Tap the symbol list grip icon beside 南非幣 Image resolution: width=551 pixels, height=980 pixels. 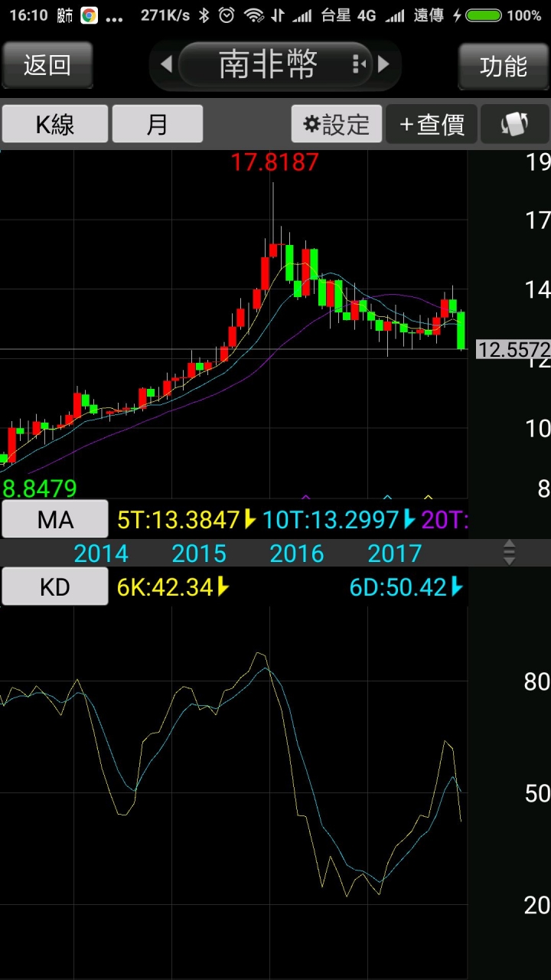coord(357,64)
